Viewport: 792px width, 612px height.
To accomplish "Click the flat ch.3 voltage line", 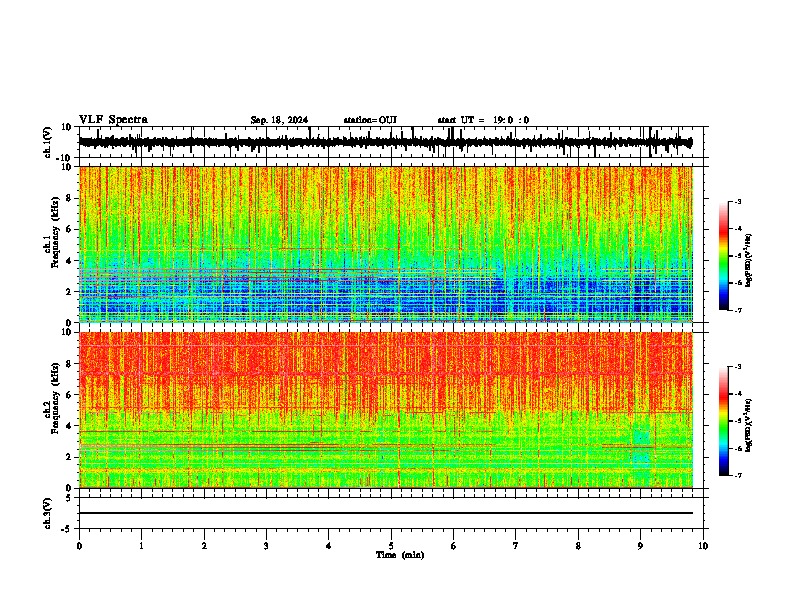I will coord(386,513).
